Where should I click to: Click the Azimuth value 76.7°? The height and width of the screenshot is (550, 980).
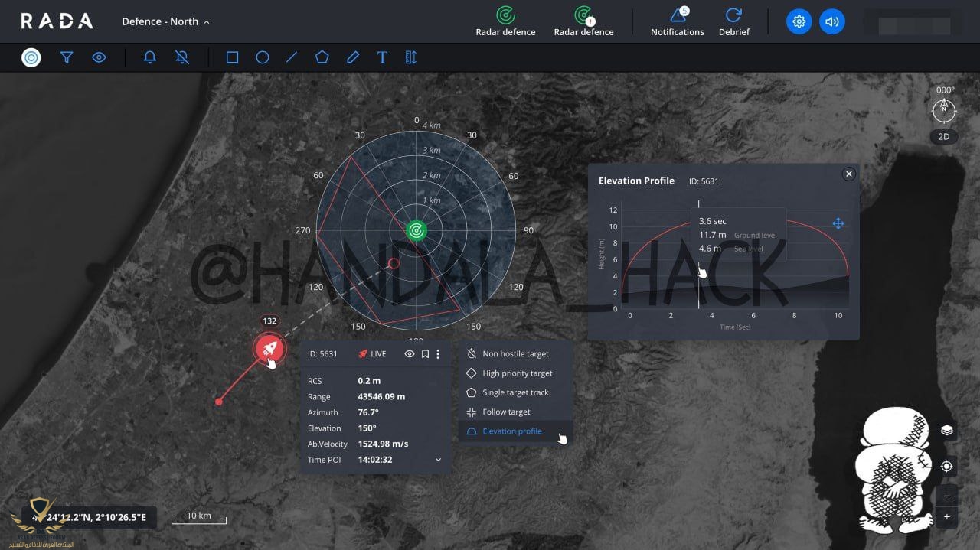coord(368,412)
